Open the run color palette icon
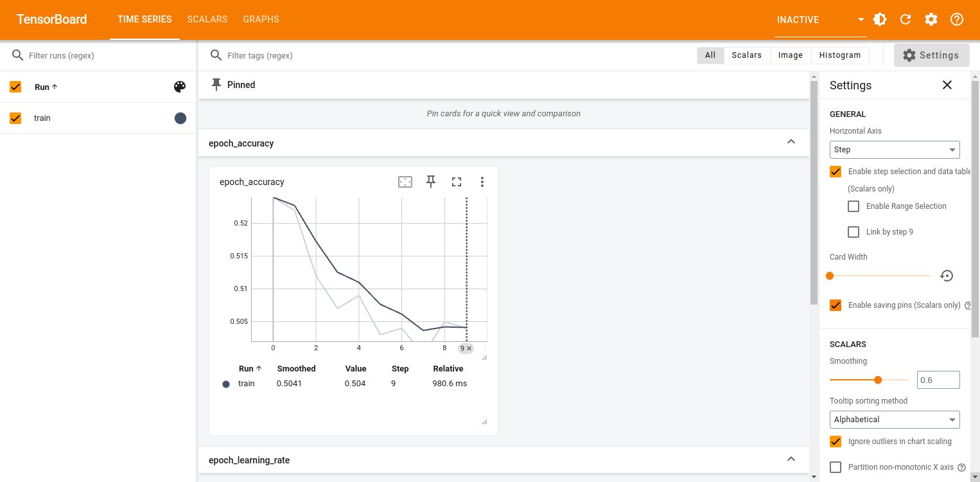The height and width of the screenshot is (482, 980). (180, 87)
